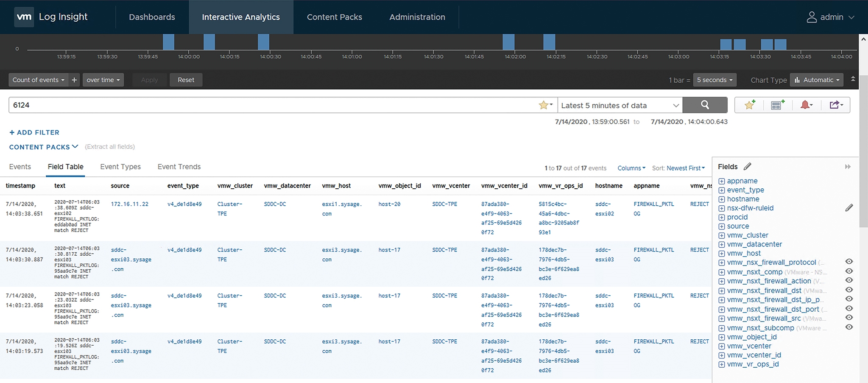Open the 5 seconds bar interval dropdown

714,80
